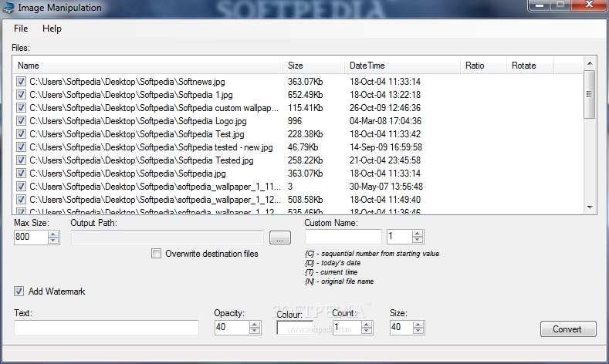Click the Custom Name starting number field
Image resolution: width=609 pixels, height=364 pixels.
[400, 237]
